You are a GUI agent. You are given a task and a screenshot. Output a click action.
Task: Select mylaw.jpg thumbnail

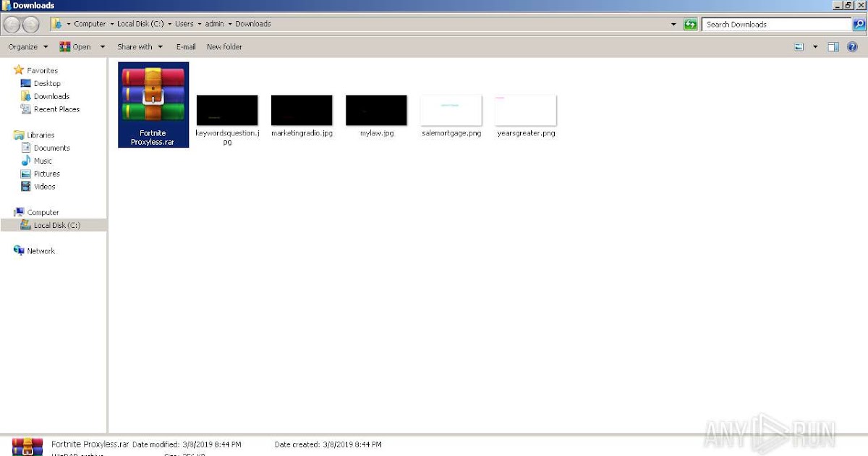(376, 111)
